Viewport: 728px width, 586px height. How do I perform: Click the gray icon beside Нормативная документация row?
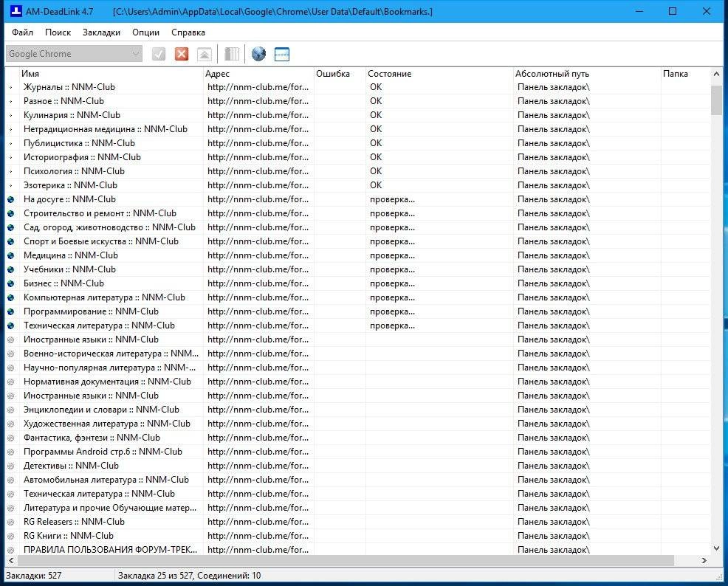(x=10, y=382)
